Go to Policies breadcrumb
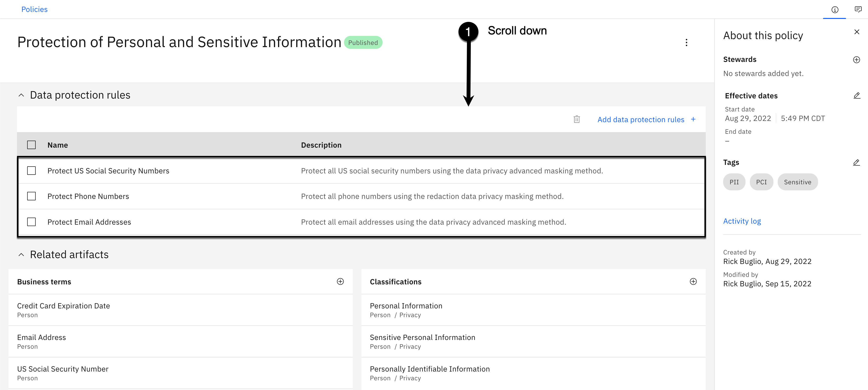The height and width of the screenshot is (390, 868). [x=34, y=9]
